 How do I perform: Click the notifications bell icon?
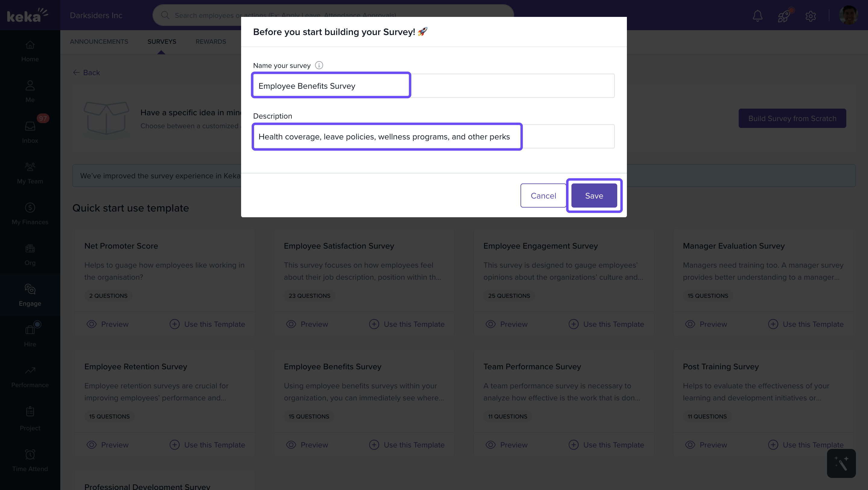click(x=757, y=15)
